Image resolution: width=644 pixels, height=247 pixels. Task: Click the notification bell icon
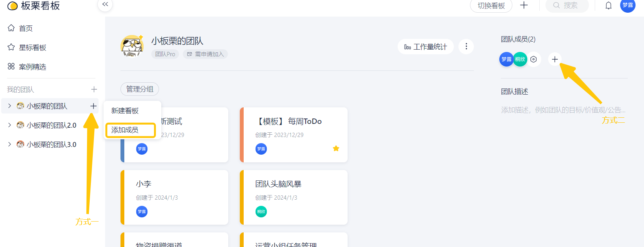coord(608,5)
